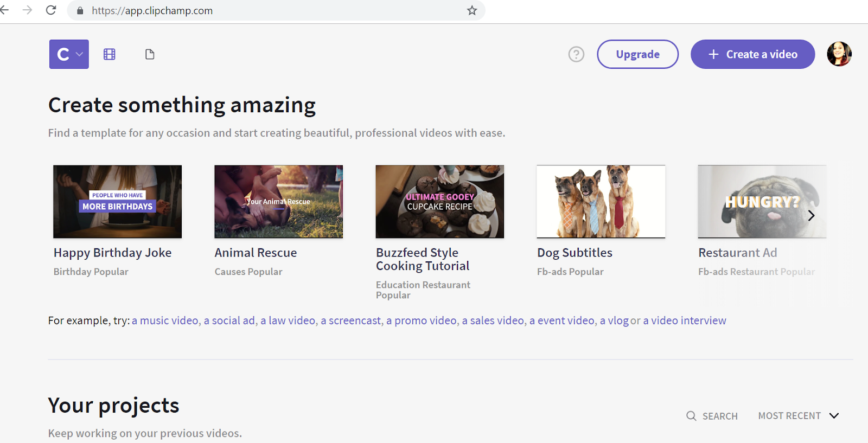Reload the page with the refresh icon
This screenshot has width=868, height=443.
click(x=51, y=10)
